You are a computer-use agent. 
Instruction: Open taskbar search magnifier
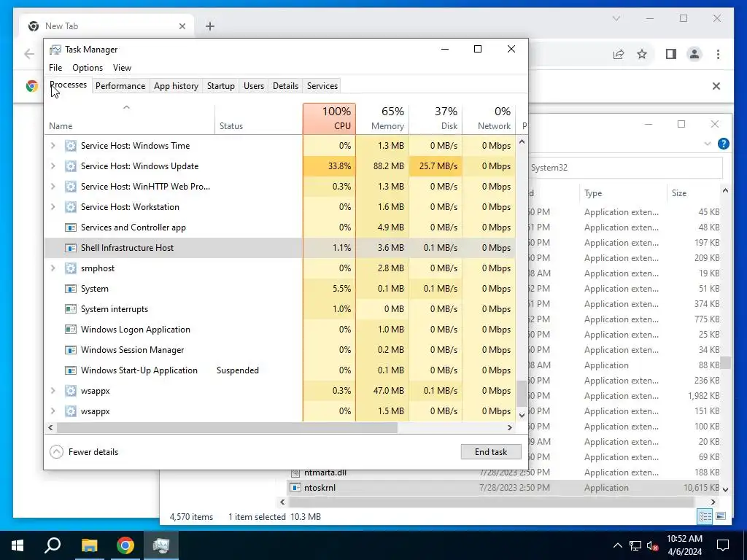point(53,545)
